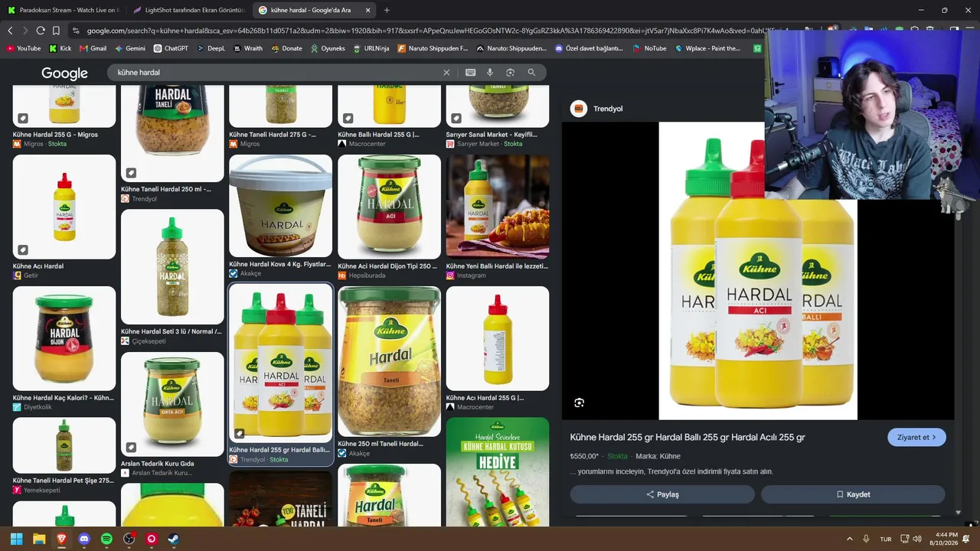Open the Kick bookmark
980x551 pixels.
click(x=60, y=48)
